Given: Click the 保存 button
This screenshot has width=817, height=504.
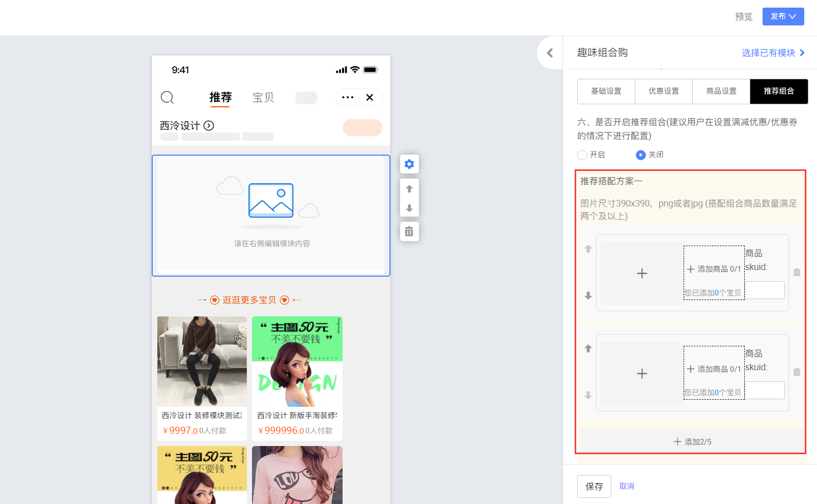Looking at the screenshot, I should 594,487.
